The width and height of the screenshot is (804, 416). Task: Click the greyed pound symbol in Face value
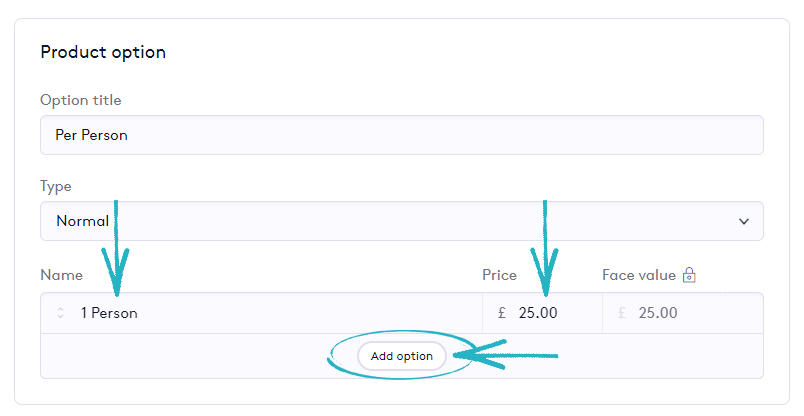point(622,313)
